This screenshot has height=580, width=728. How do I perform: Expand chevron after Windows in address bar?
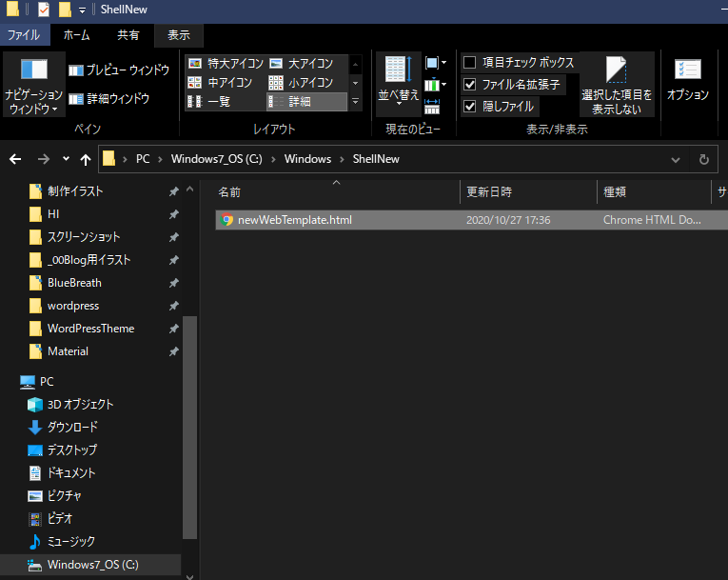(x=343, y=159)
